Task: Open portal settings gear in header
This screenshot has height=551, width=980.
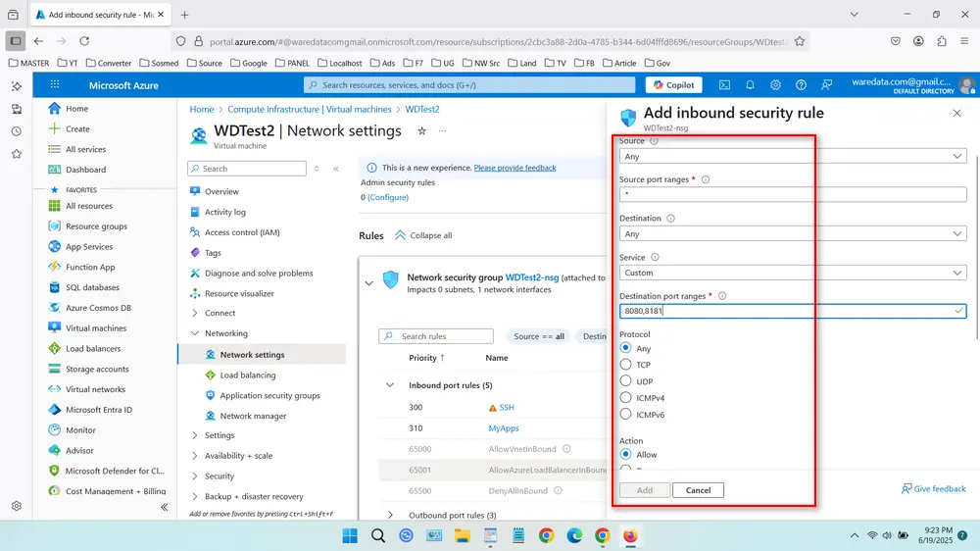Action: coord(775,85)
